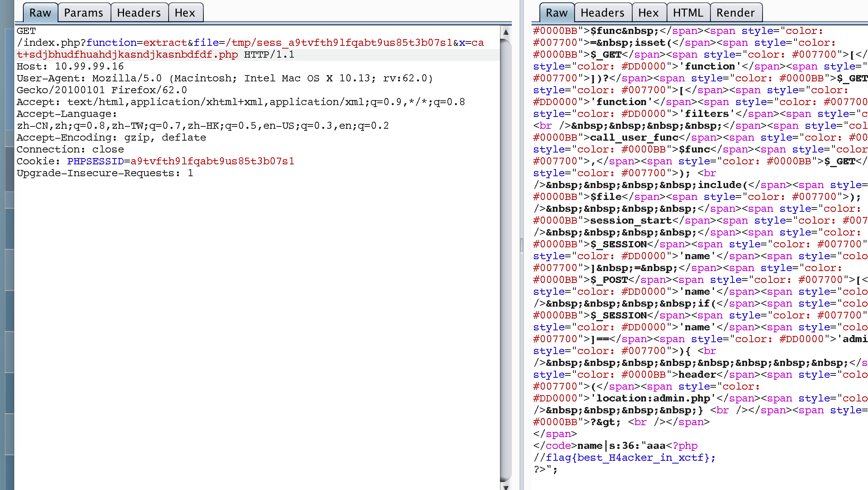Click the divider handle between request and response

[x=521, y=245]
